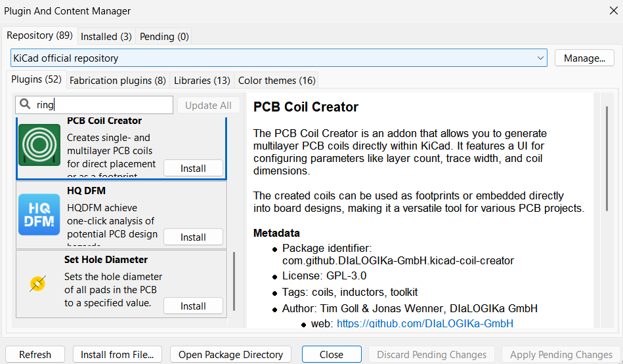Click the Set Hole Diameter plugin icon
Viewport: 623px width, 364px height.
click(37, 283)
